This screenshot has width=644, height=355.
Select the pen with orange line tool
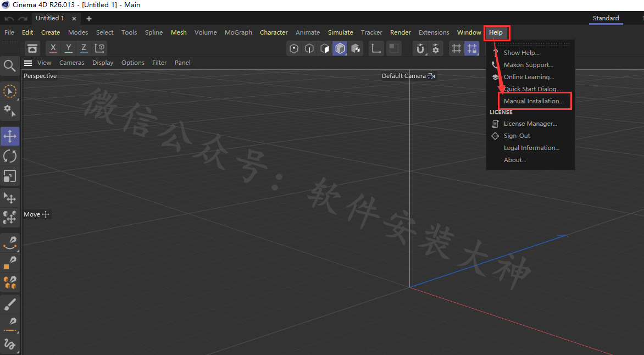(x=10, y=325)
